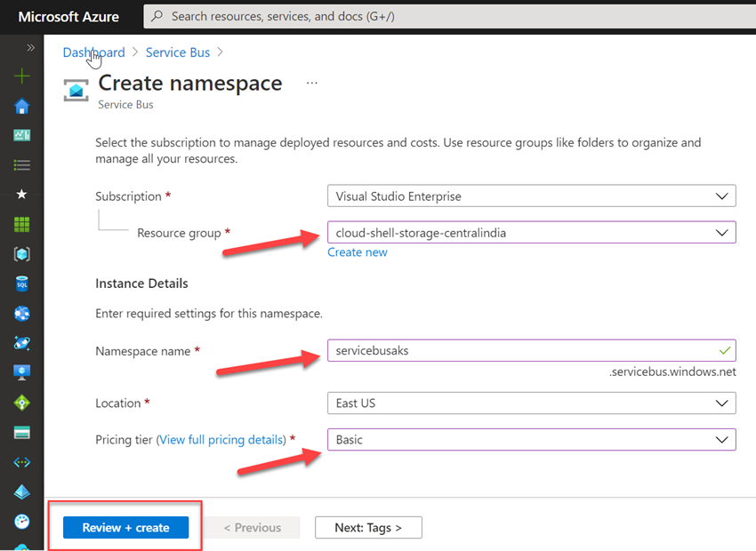The width and height of the screenshot is (756, 551).
Task: Open View full pricing details link
Action: 221,440
